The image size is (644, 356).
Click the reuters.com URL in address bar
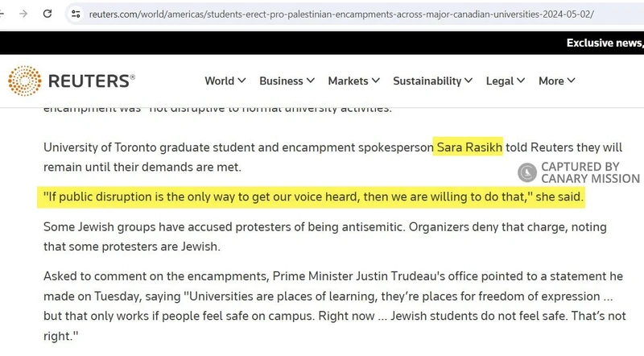click(341, 14)
